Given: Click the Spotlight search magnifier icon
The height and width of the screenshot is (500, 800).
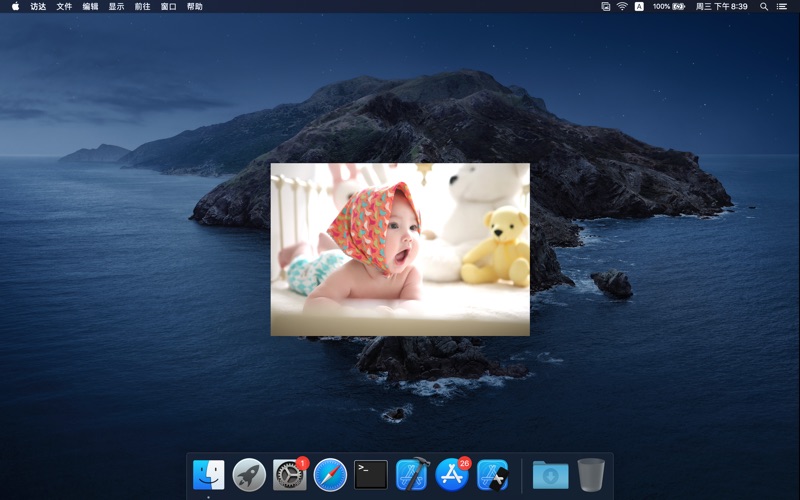Looking at the screenshot, I should coord(764,7).
